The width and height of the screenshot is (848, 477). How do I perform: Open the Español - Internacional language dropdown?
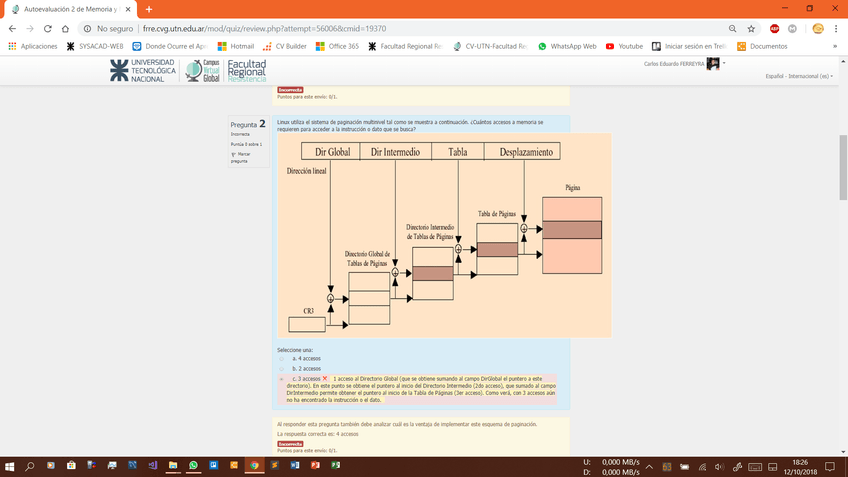798,76
